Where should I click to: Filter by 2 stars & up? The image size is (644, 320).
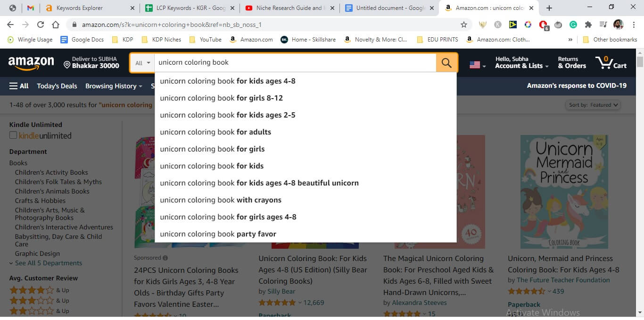(x=40, y=311)
